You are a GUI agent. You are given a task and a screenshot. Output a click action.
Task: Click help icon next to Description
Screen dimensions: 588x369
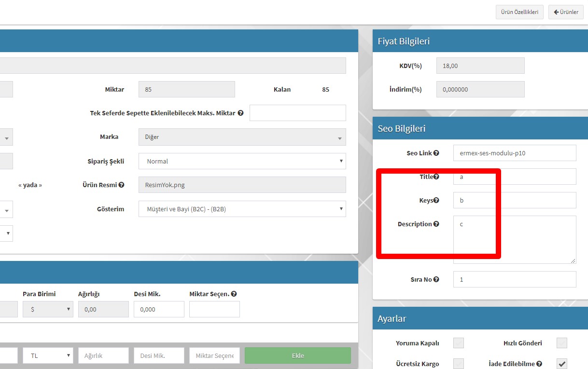[x=436, y=224]
